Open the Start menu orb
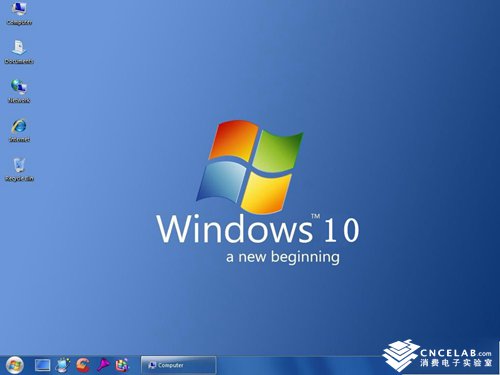The image size is (500, 375). click(x=15, y=365)
